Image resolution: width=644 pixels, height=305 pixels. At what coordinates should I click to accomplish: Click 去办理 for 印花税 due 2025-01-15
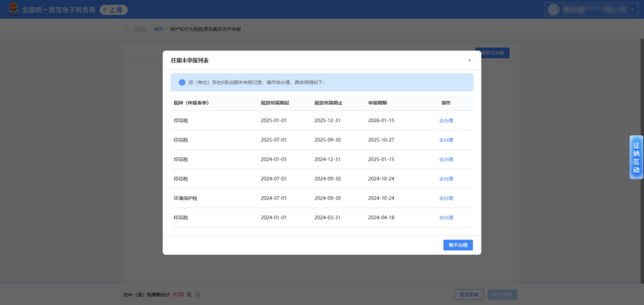coord(446,159)
